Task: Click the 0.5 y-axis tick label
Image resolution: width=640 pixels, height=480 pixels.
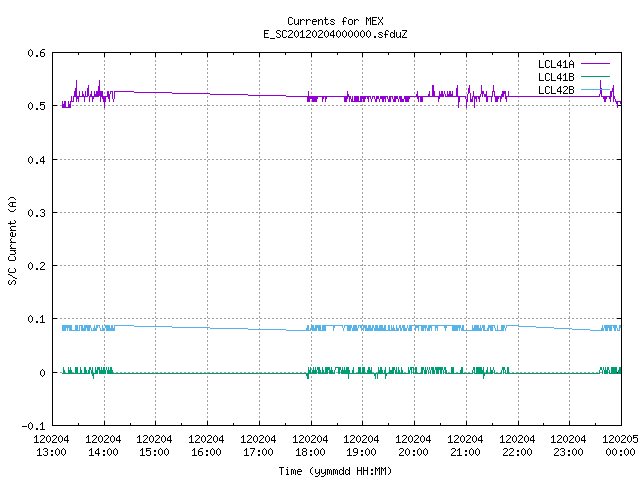Action: pos(36,106)
